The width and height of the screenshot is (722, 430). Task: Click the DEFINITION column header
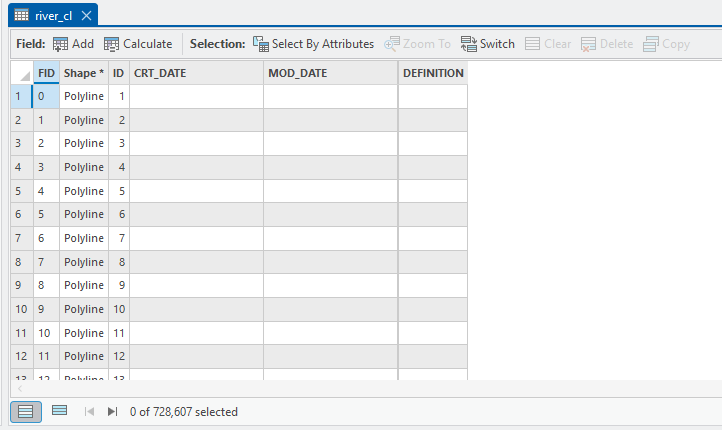click(432, 73)
